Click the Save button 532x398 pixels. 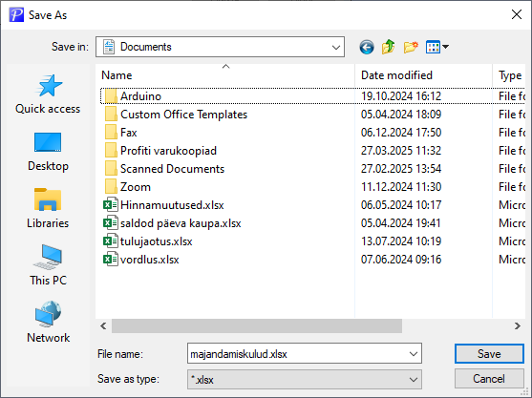pyautogui.click(x=489, y=354)
